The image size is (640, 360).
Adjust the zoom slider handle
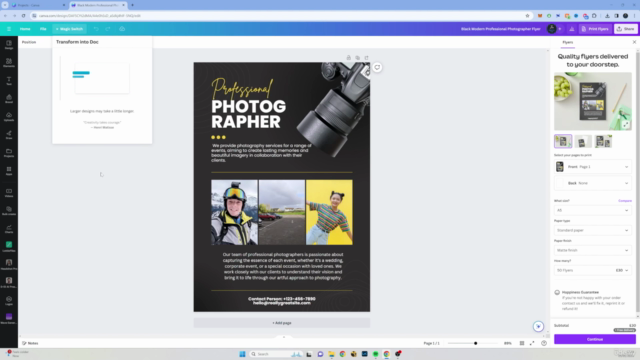[x=476, y=343]
